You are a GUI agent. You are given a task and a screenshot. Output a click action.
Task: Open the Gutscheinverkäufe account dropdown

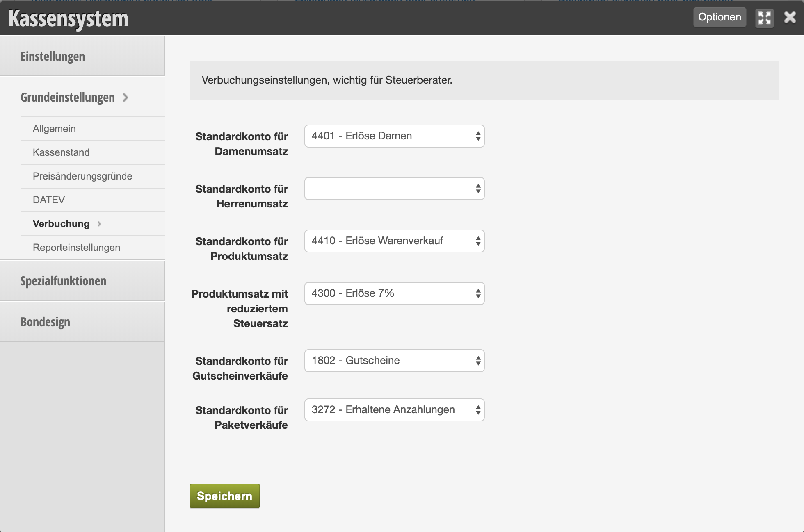(x=394, y=361)
